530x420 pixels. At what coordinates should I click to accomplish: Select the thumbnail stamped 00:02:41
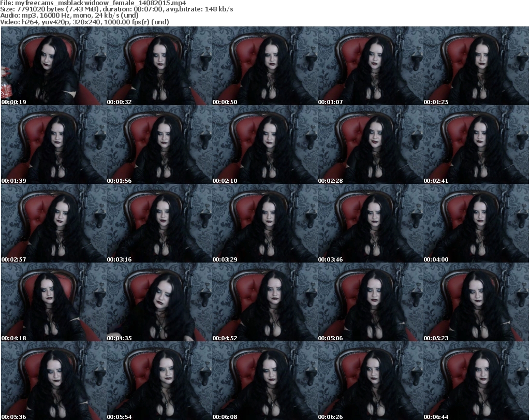coord(476,144)
